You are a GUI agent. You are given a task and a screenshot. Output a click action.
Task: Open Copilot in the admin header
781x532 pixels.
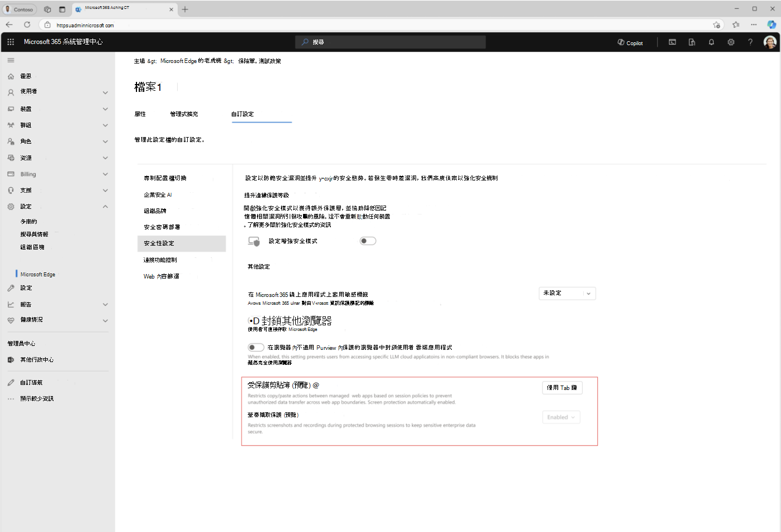click(x=630, y=42)
